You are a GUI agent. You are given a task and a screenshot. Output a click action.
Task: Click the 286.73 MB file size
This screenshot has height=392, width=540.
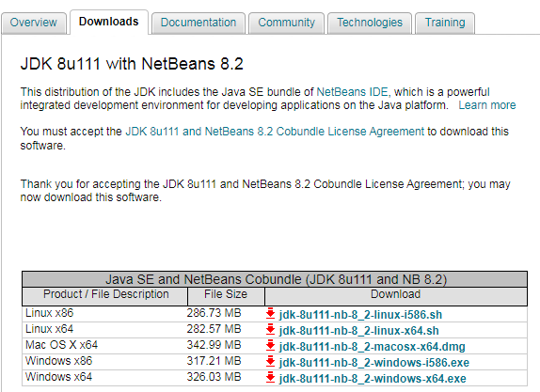[x=214, y=313]
